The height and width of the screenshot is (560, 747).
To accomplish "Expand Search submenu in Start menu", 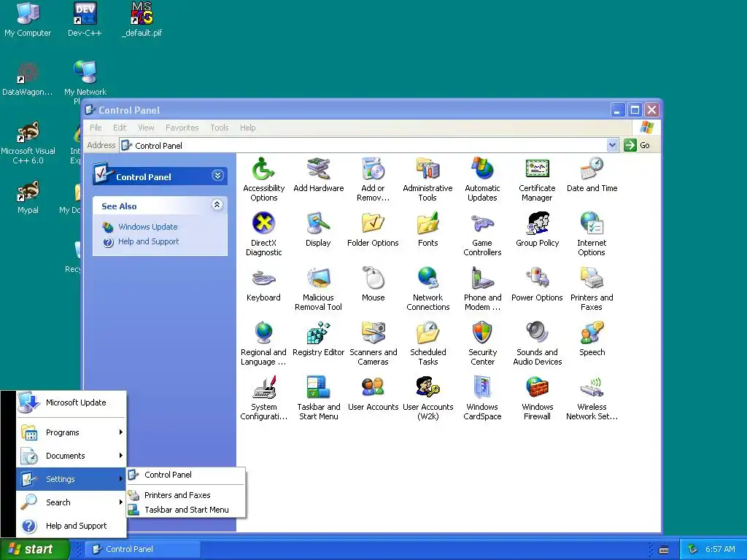I will 71,502.
